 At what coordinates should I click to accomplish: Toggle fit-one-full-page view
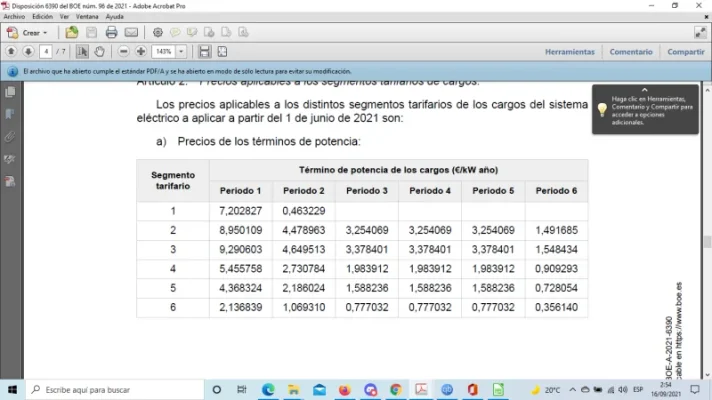222,52
